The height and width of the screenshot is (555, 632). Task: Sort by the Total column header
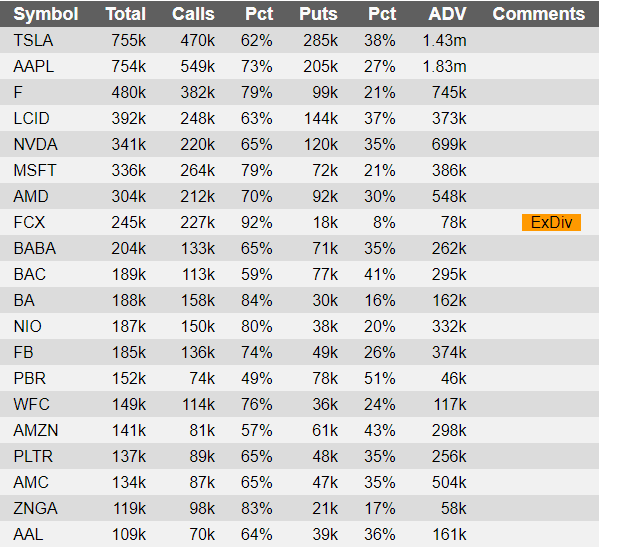[x=125, y=14]
